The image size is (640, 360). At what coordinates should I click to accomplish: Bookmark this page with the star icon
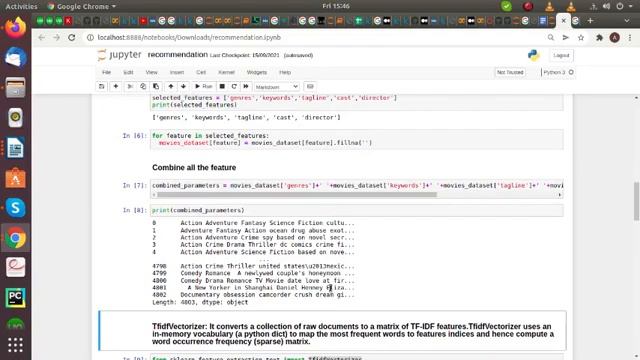(581, 38)
